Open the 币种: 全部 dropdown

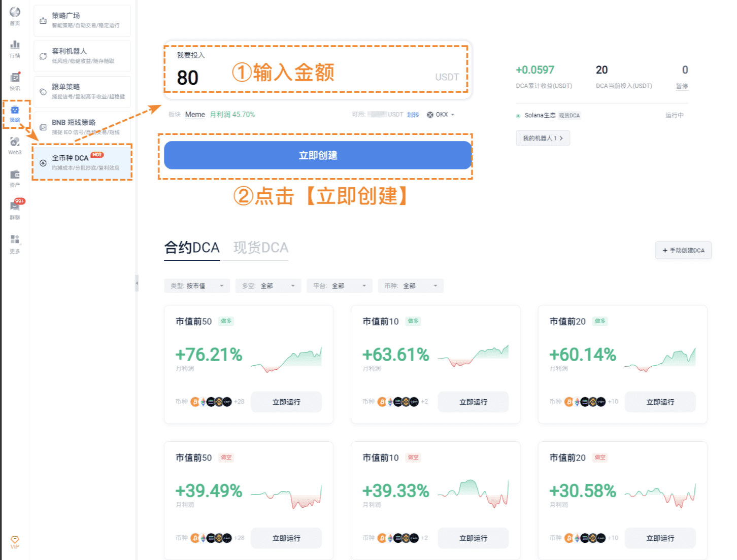(411, 286)
